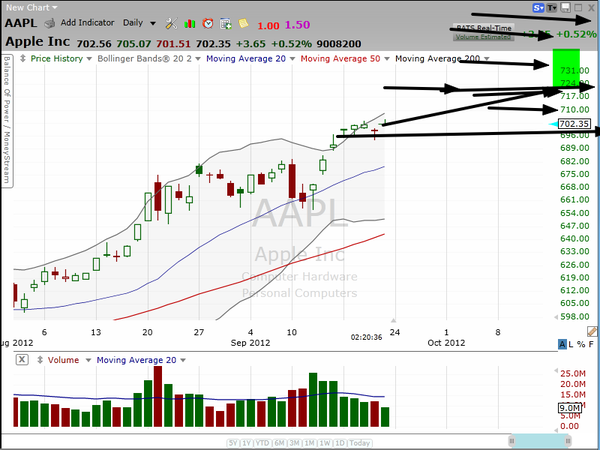Click the bright green swatch atop price scale

point(566,67)
